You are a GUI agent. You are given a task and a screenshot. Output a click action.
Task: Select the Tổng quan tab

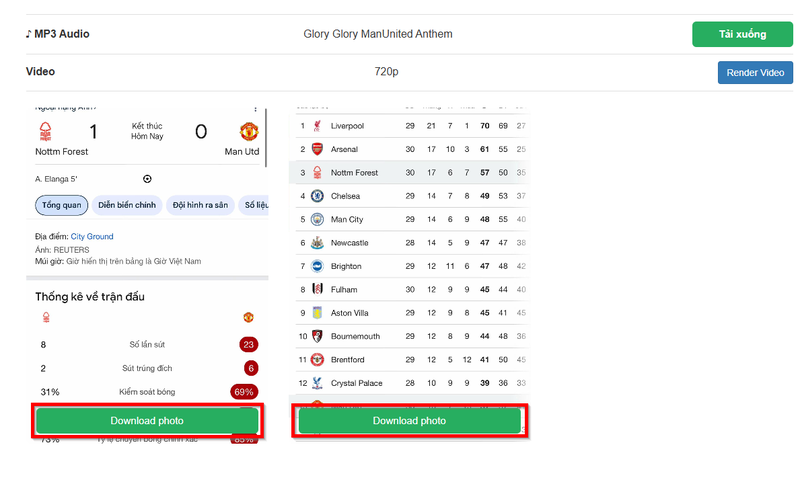coord(62,205)
